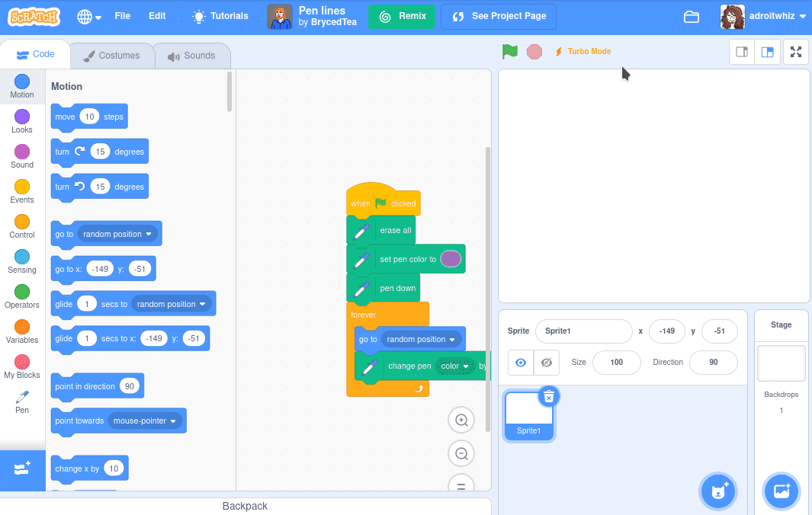This screenshot has width=812, height=515.
Task: Click the sprite name field
Action: click(x=583, y=331)
